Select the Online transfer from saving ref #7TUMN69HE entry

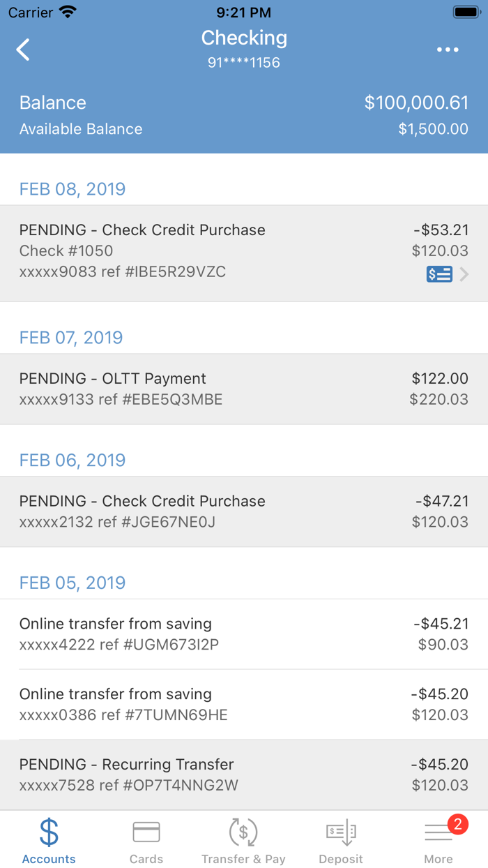[244, 704]
